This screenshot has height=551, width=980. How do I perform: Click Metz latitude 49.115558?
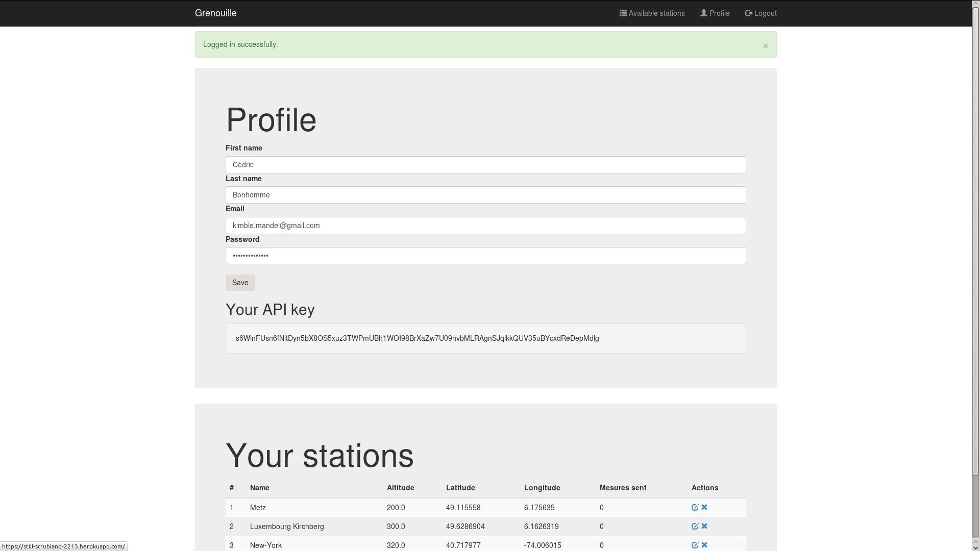point(463,508)
